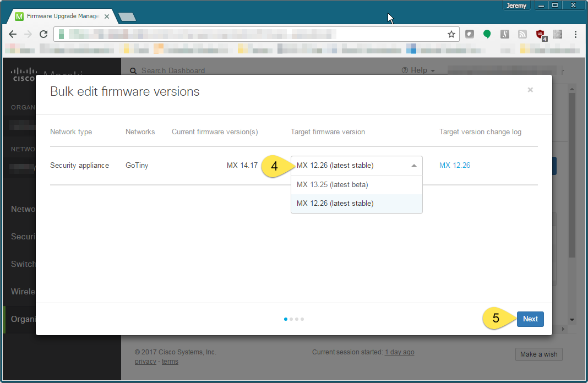Open the uBlock Origin extension icon
This screenshot has width=588, height=383.
tap(541, 34)
